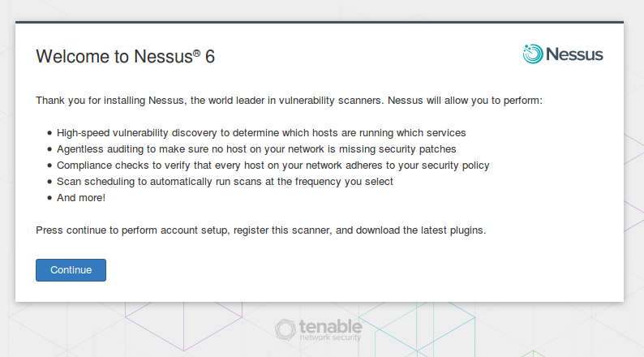The height and width of the screenshot is (357, 644).
Task: Select the Compliance checks bullet text
Action: tap(273, 166)
